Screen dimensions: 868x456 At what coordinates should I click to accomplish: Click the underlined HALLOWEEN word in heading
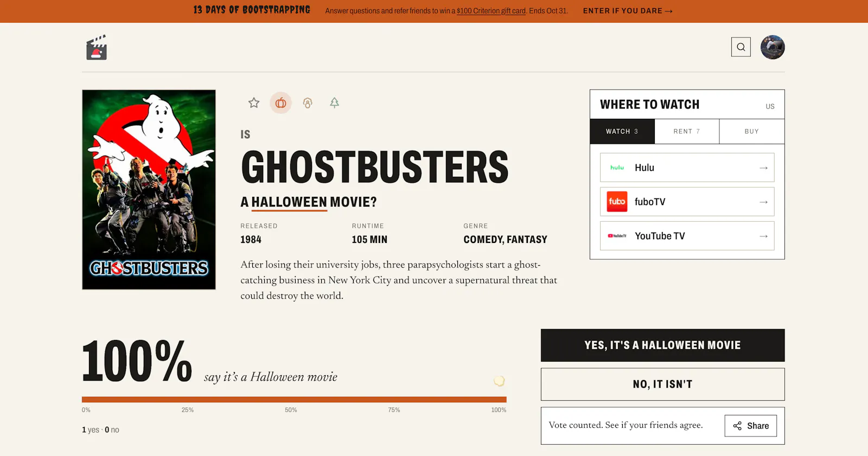point(289,202)
